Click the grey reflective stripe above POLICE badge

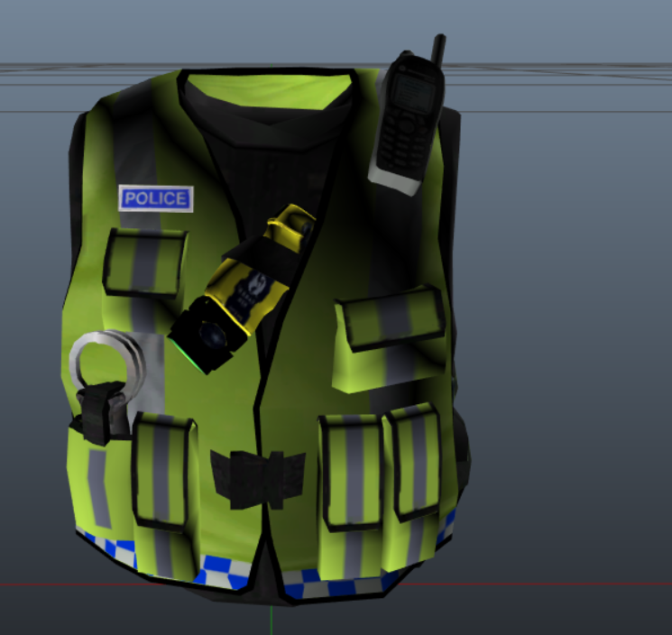[x=135, y=144]
